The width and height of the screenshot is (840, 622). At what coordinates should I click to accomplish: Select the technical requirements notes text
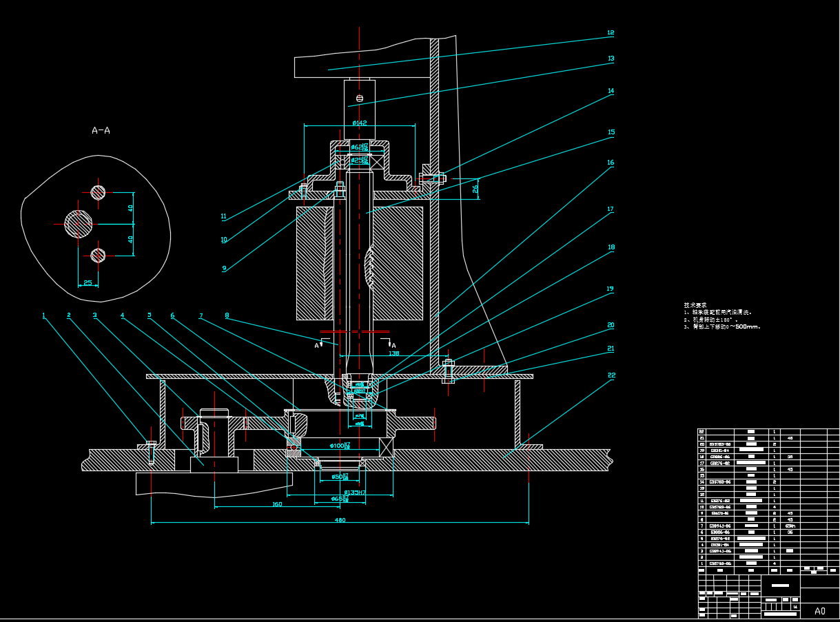[721, 316]
